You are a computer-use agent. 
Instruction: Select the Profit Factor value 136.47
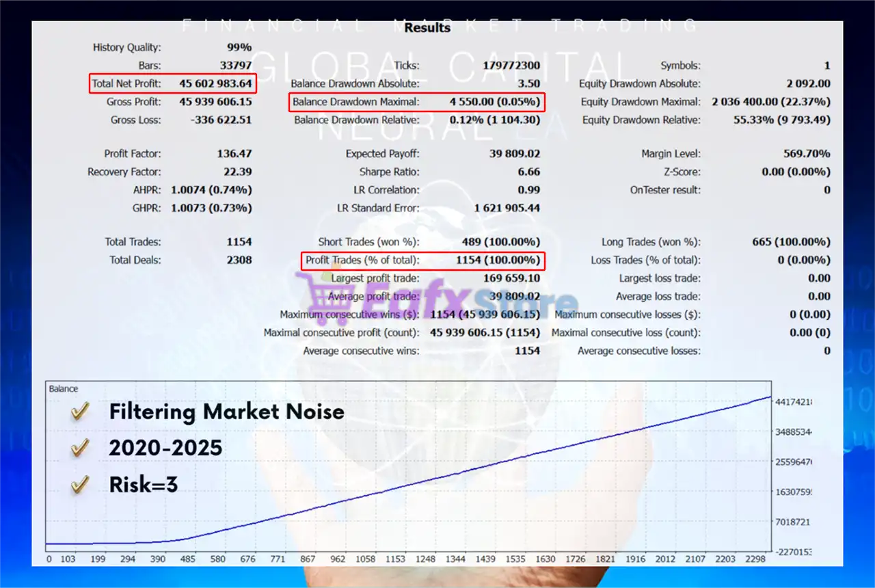(x=234, y=155)
